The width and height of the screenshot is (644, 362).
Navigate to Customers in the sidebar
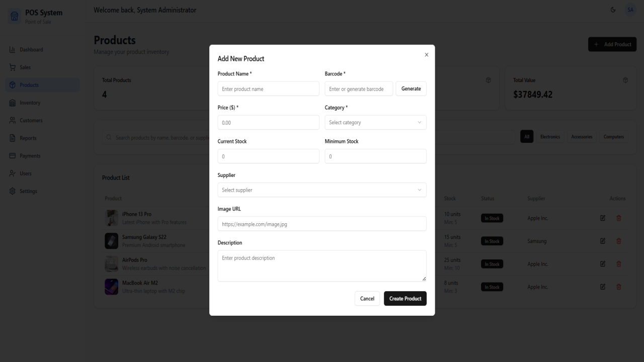coord(43,120)
